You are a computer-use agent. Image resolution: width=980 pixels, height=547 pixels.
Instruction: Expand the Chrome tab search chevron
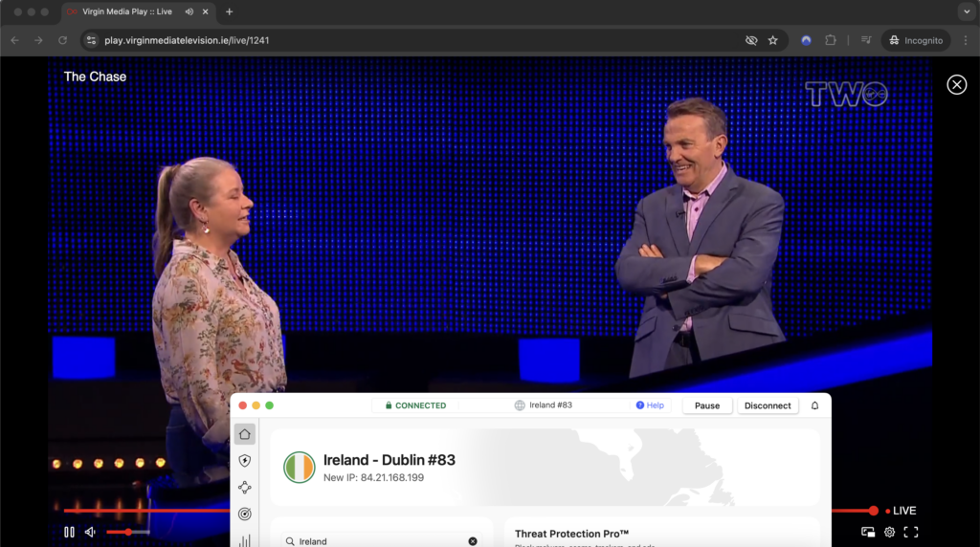pos(967,11)
